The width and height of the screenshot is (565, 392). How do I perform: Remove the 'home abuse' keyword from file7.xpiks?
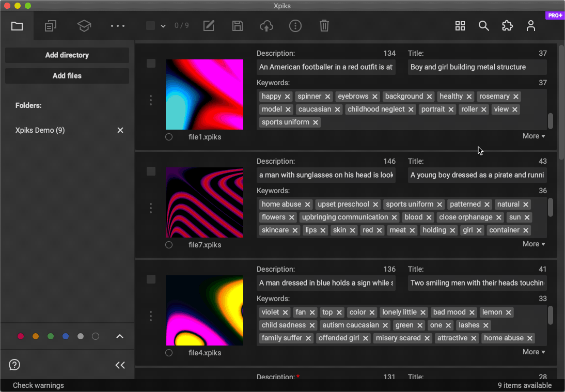307,204
